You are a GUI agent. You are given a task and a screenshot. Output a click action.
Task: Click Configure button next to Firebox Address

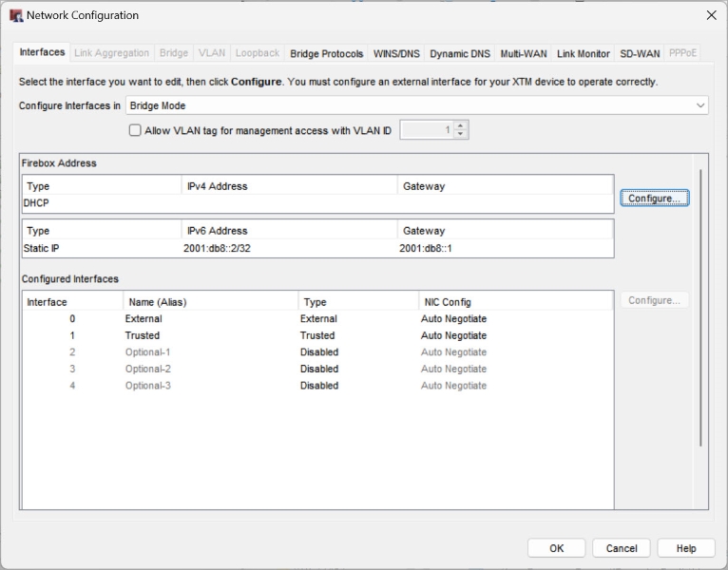(654, 199)
